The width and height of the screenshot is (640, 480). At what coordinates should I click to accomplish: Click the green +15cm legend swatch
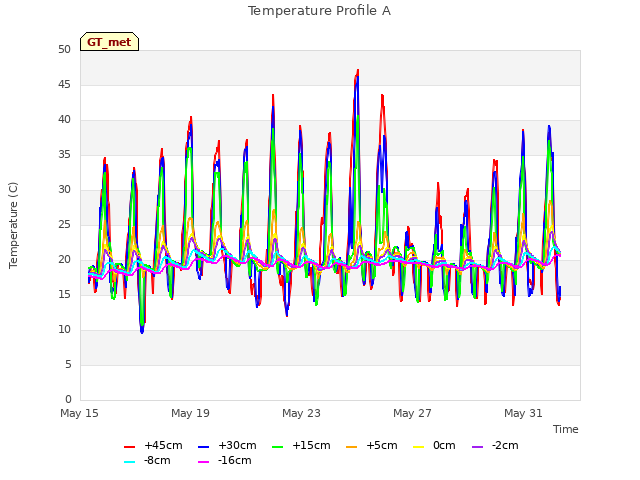[x=278, y=447]
